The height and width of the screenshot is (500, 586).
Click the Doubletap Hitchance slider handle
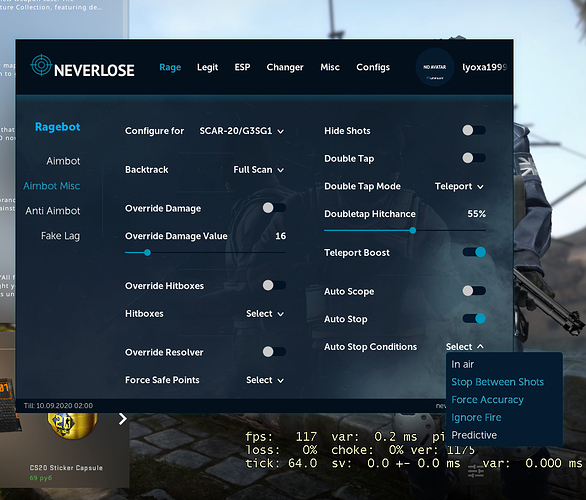(413, 231)
